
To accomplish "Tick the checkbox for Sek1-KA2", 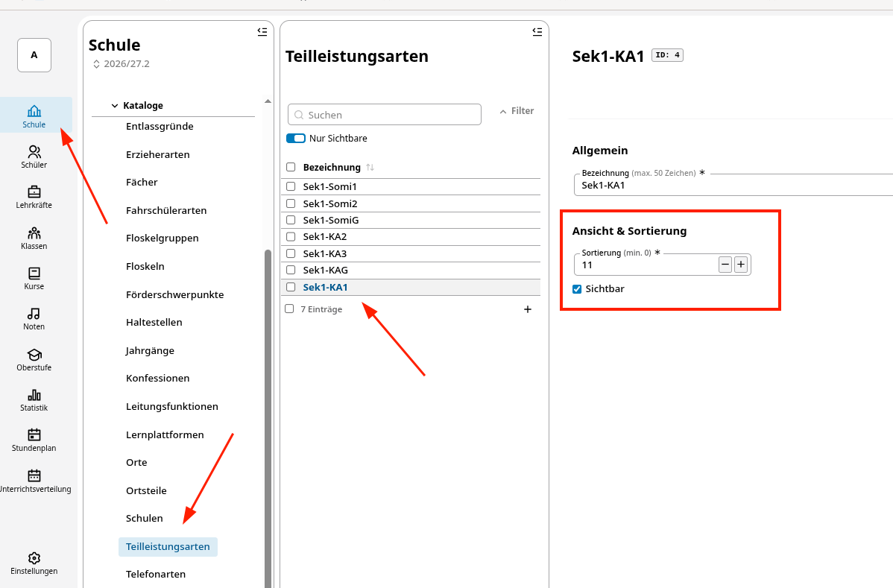I will tap(291, 236).
